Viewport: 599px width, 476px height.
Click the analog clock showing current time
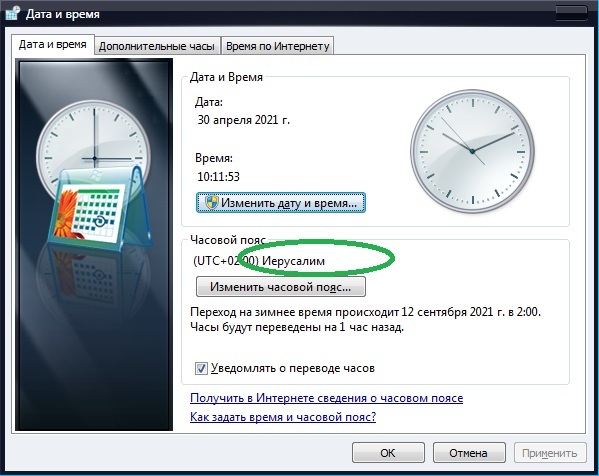tap(473, 151)
